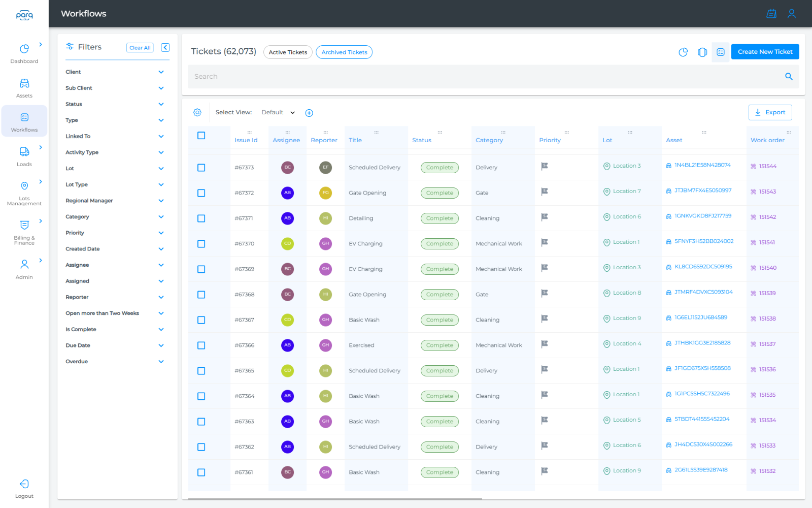812x508 pixels.
Task: Go to Loads in the sidebar
Action: pos(24,156)
